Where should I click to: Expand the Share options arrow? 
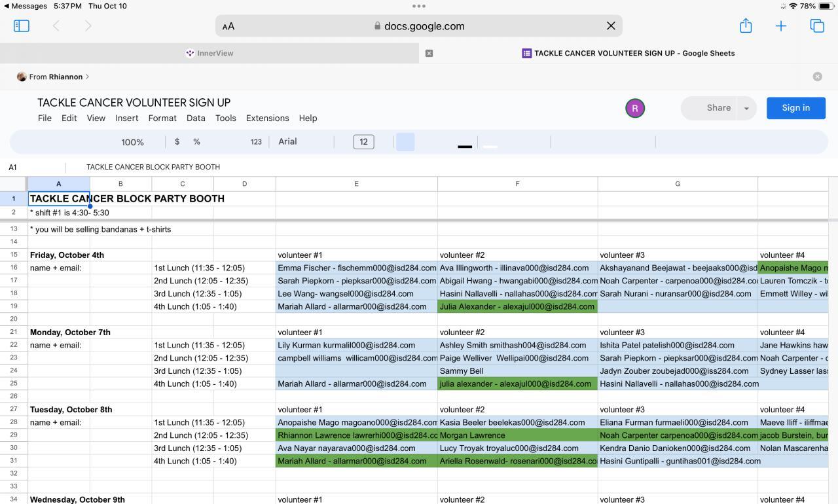tap(746, 108)
